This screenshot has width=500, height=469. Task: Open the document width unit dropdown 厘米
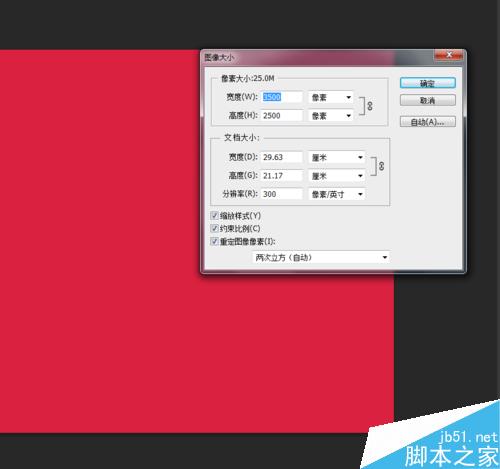coord(337,157)
